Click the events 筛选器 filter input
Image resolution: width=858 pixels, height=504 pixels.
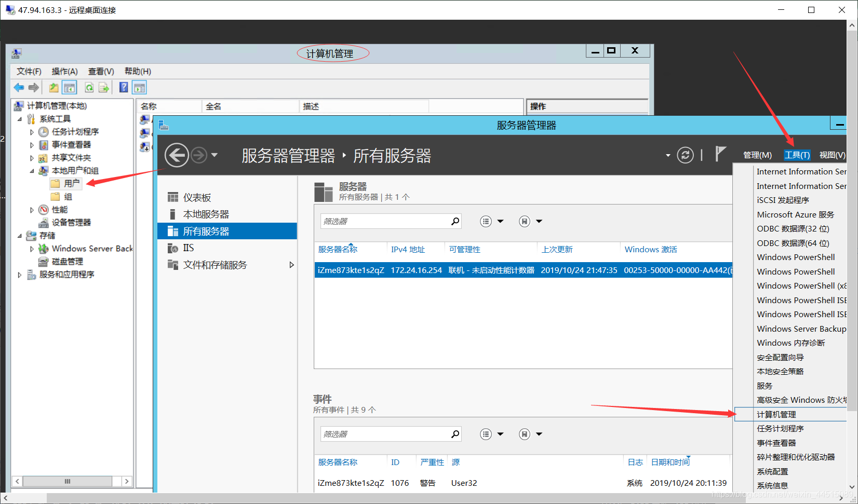[x=385, y=434]
